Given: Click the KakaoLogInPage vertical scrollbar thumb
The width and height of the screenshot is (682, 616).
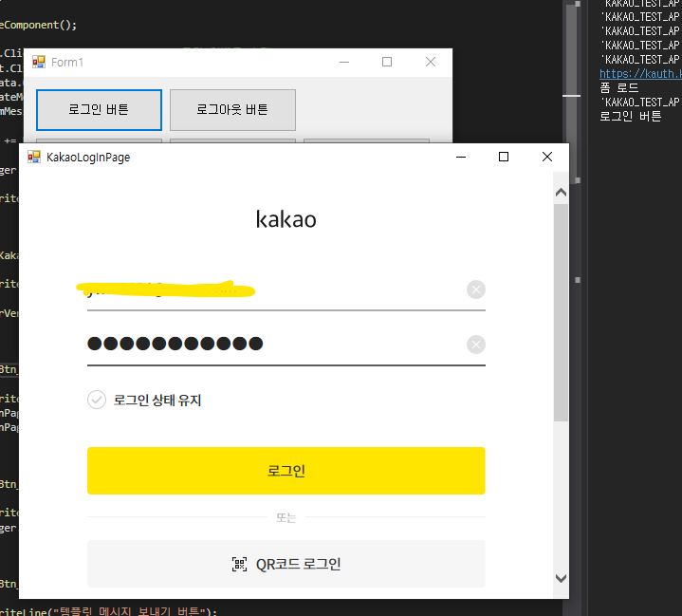Looking at the screenshot, I should (x=562, y=312).
